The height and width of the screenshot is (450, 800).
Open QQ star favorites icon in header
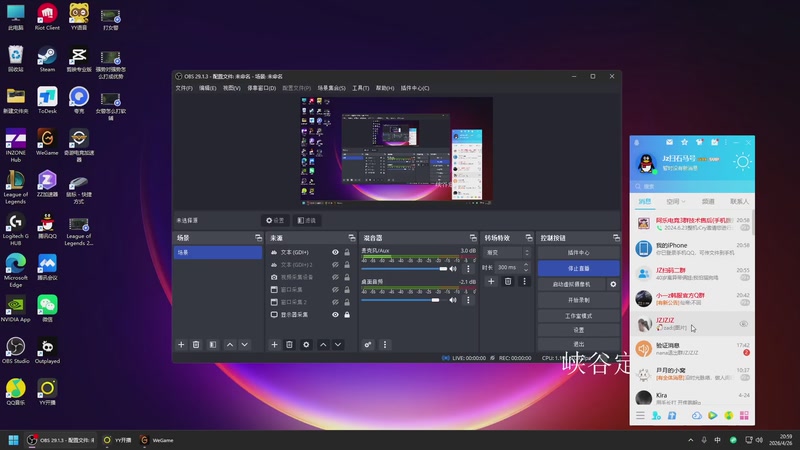click(x=684, y=142)
